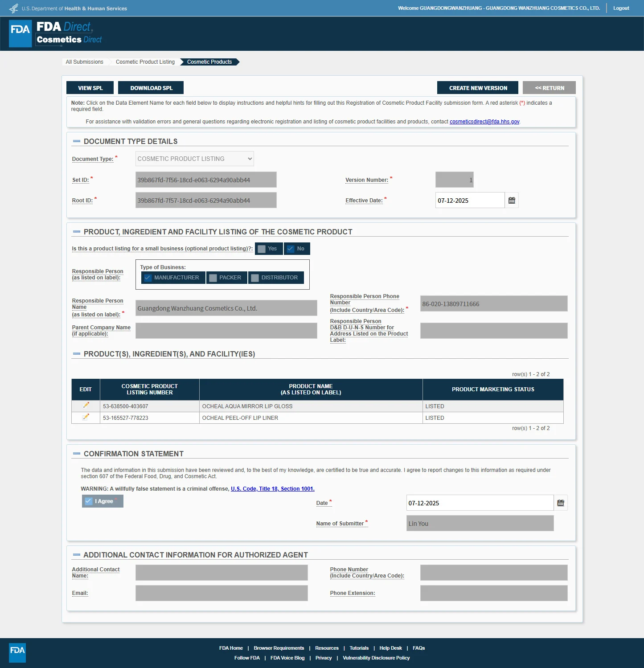Click the RETURN button
Screen dimensions: 644x668
(549, 88)
